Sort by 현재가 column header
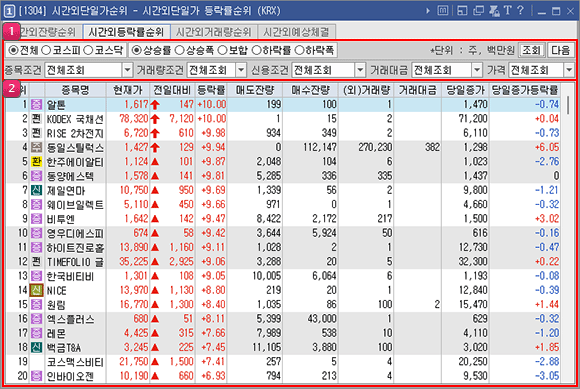580x389 pixels. coord(128,90)
